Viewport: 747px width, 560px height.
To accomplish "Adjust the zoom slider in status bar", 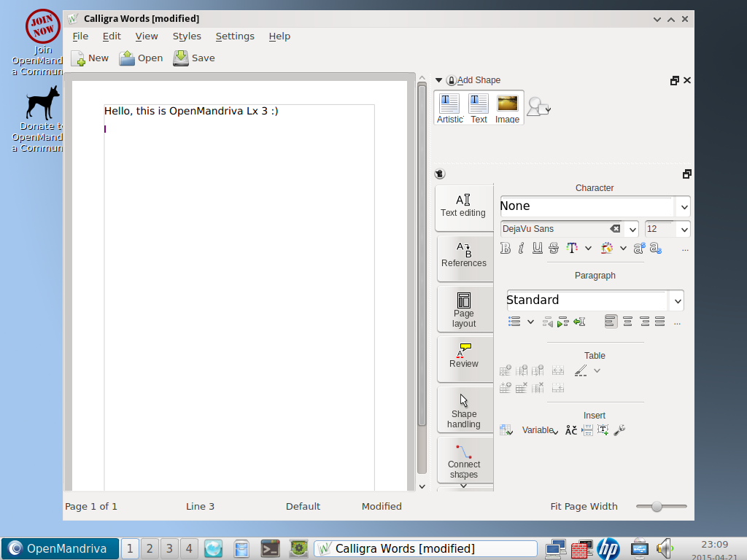I will tap(657, 507).
